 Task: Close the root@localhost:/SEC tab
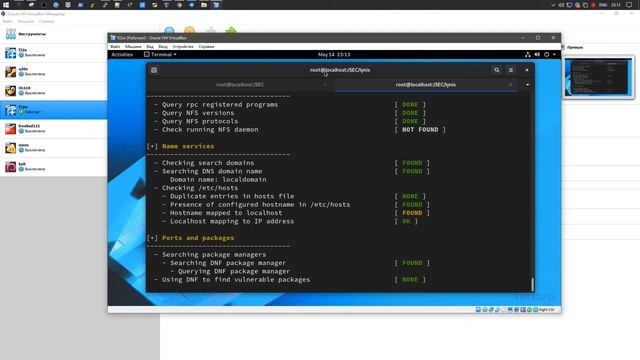[x=325, y=85]
